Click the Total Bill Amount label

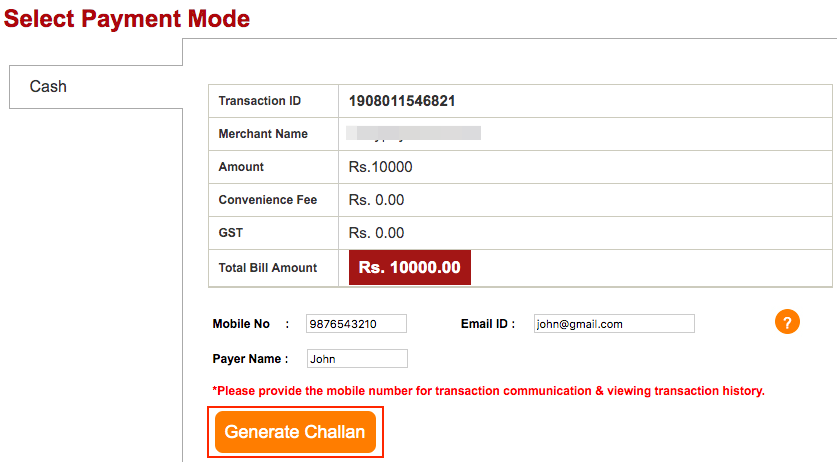pos(268,268)
